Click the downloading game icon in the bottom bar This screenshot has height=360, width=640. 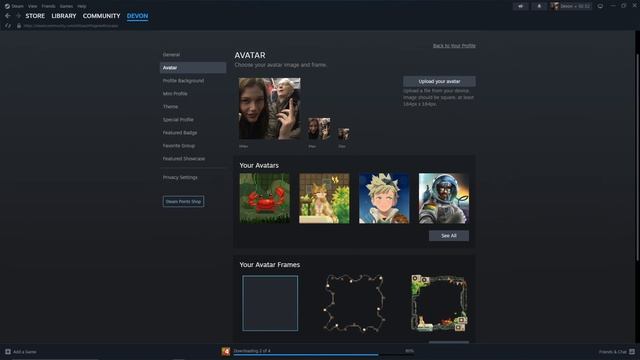pos(226,351)
